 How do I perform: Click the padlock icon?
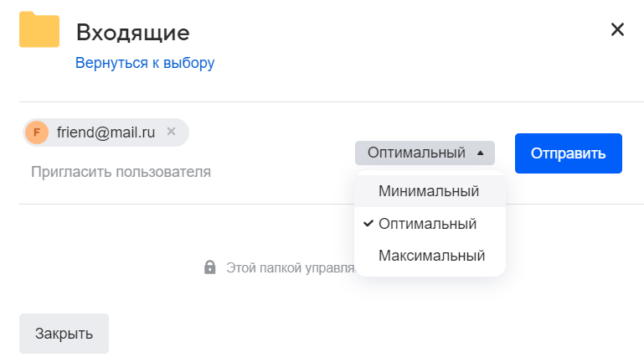click(210, 268)
